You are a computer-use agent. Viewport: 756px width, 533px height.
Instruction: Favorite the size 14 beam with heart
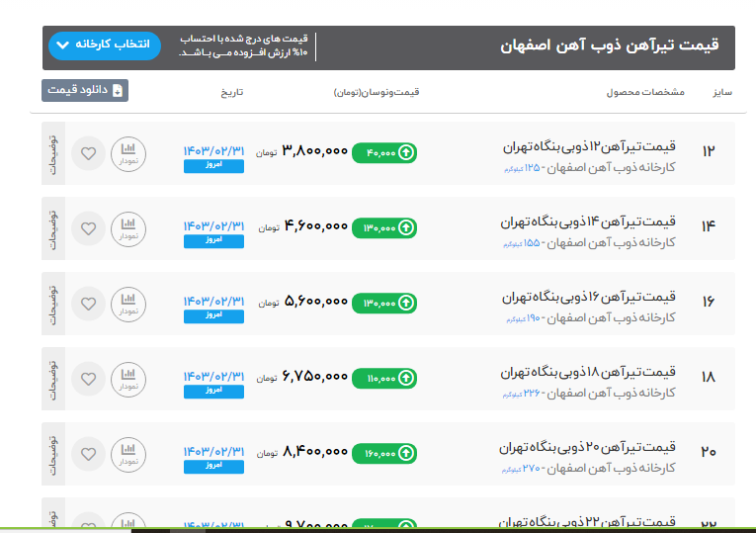tap(89, 228)
